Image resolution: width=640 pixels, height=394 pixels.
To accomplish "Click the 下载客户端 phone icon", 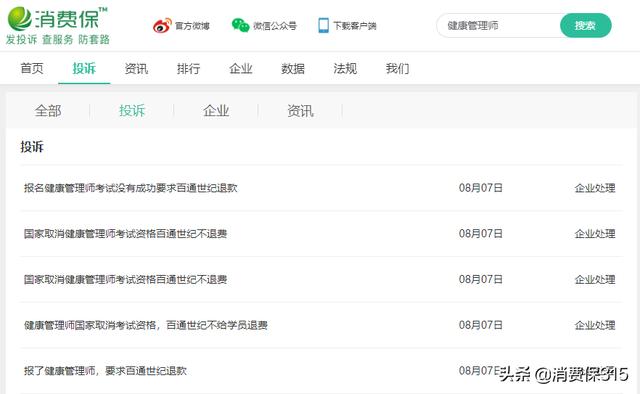I will 323,25.
